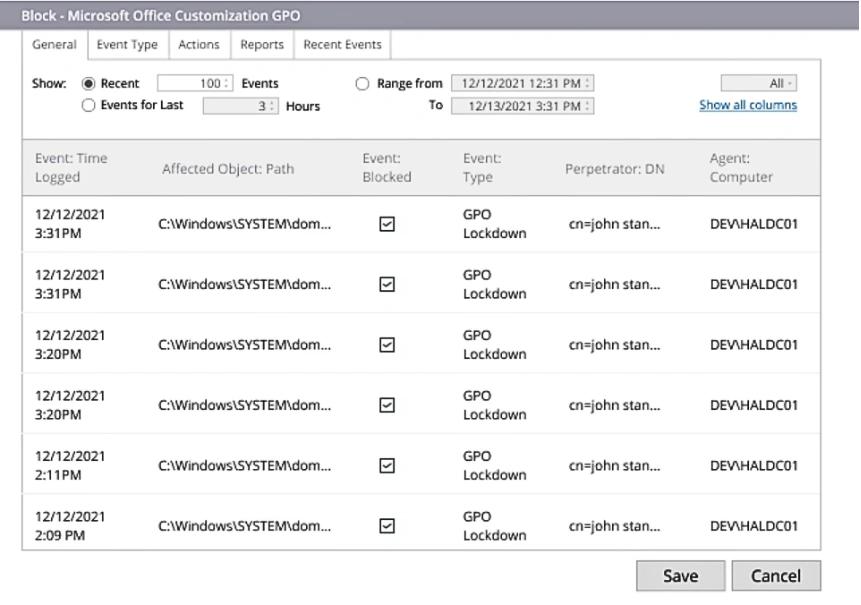The image size is (861, 605).
Task: Toggle Blocked checkbox in first 3:20PM row
Action: tap(387, 345)
